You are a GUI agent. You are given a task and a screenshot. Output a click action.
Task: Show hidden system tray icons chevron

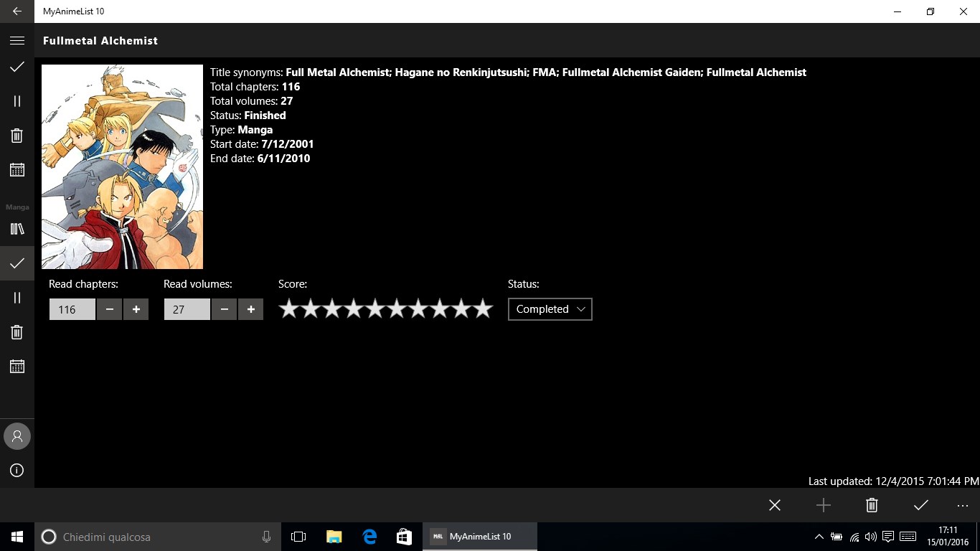pos(819,537)
